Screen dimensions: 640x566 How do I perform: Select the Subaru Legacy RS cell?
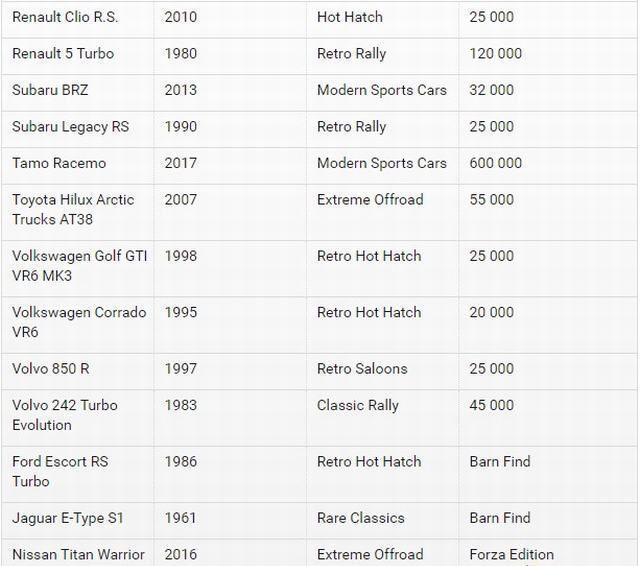click(70, 126)
